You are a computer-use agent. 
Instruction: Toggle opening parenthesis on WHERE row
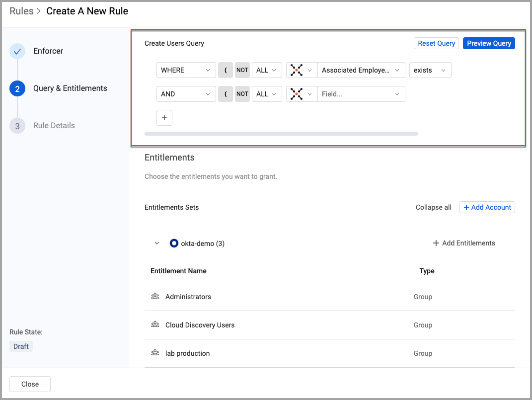(226, 70)
